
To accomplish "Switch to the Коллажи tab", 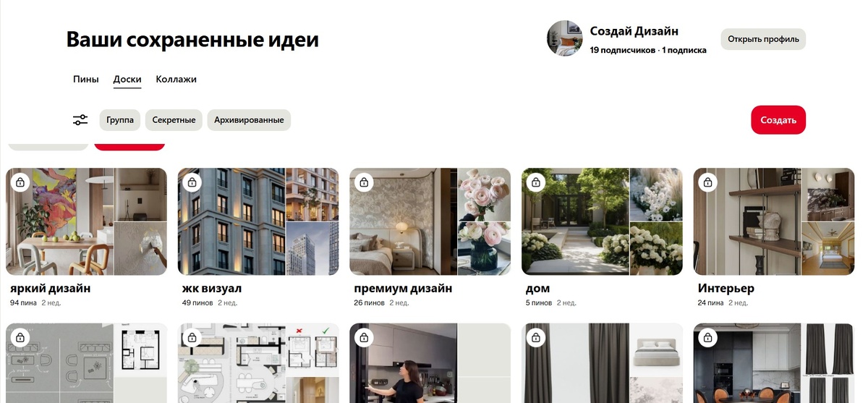I will click(176, 79).
